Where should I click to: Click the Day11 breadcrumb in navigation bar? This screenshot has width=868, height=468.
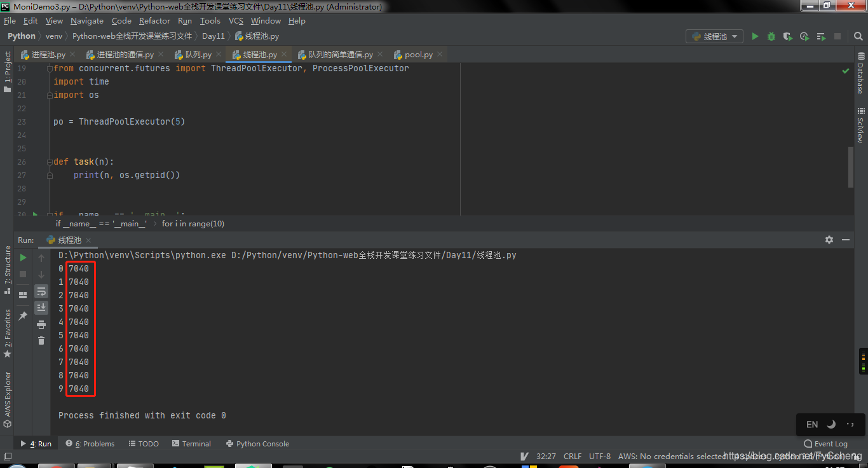(x=214, y=36)
